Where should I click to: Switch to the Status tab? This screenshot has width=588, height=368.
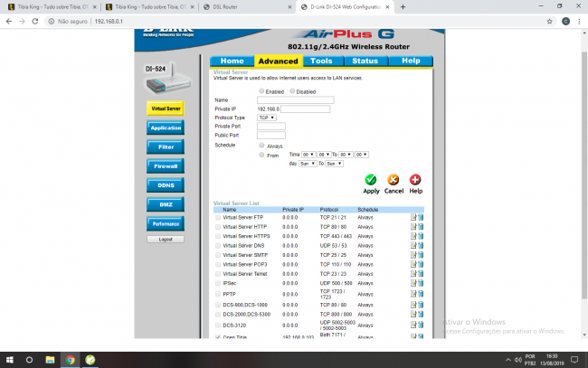(365, 61)
